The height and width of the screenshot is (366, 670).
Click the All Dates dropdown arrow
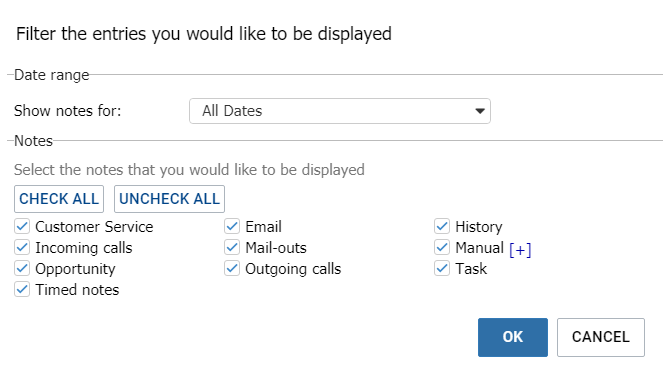pyautogui.click(x=480, y=111)
